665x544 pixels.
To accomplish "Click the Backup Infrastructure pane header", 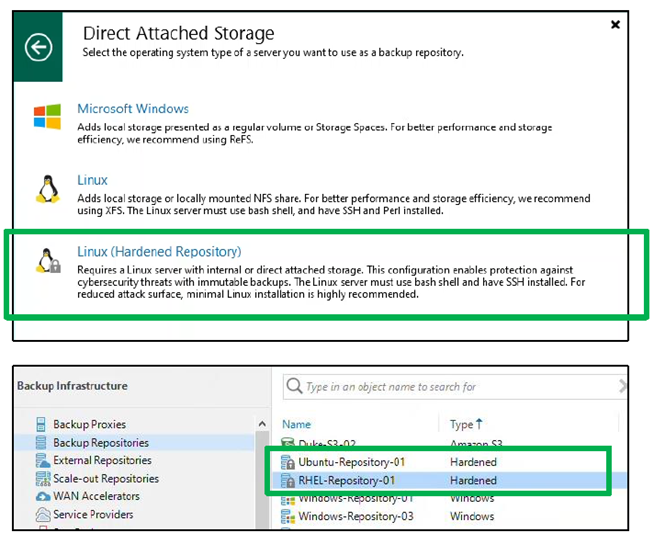I will coord(72,386).
